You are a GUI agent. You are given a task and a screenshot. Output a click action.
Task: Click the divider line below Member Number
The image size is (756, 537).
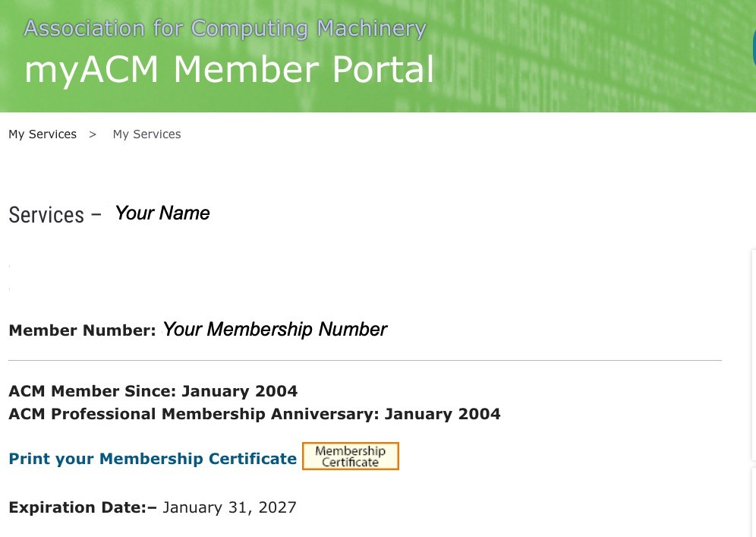click(364, 360)
